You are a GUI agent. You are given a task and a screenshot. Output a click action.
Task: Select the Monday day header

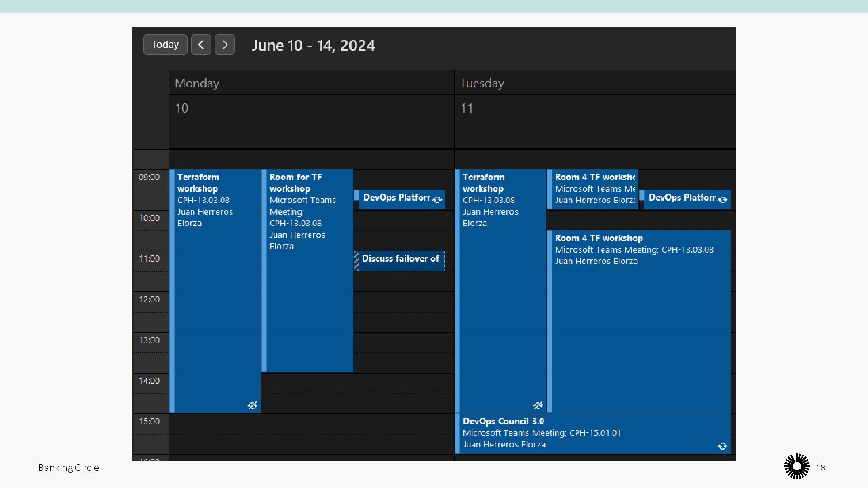pos(197,83)
